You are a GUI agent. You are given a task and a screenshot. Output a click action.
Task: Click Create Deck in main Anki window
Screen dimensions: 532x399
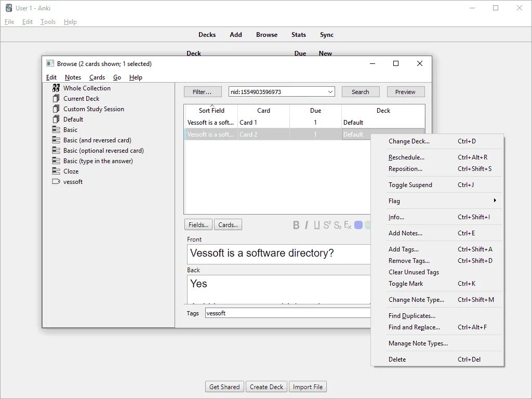point(267,387)
